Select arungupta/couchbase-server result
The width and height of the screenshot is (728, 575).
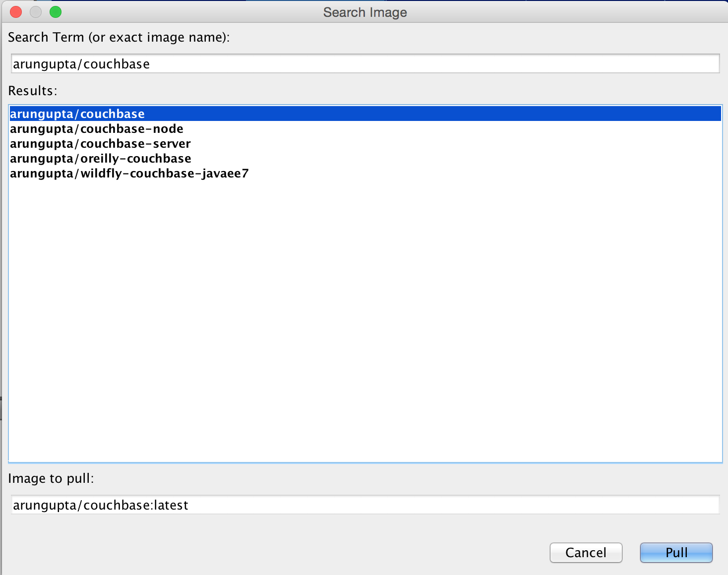coord(365,143)
